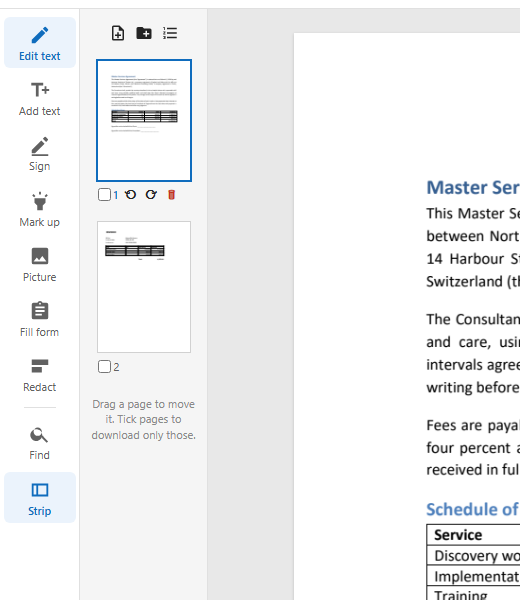Screen dimensions: 520x600
Task: Click the line starting 'This Master'
Action: click(x=473, y=214)
